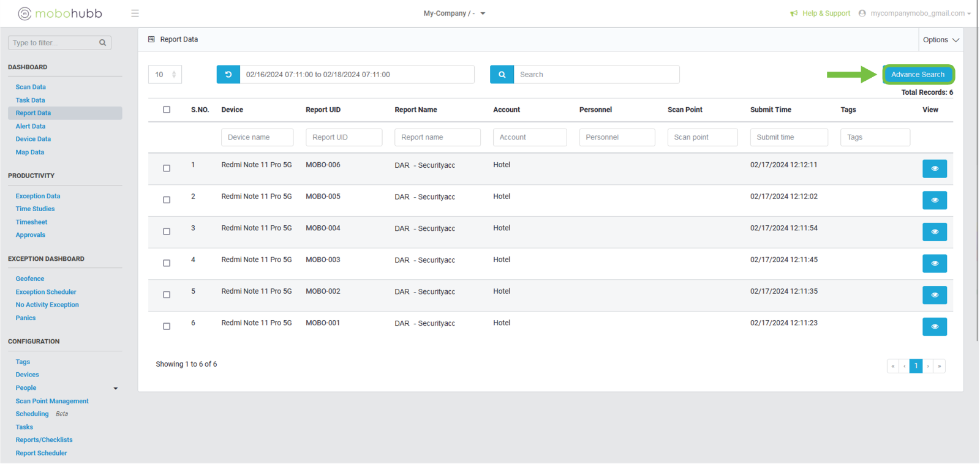Select the checkbox for row MOBO-002
This screenshot has height=464, width=980.
click(167, 295)
